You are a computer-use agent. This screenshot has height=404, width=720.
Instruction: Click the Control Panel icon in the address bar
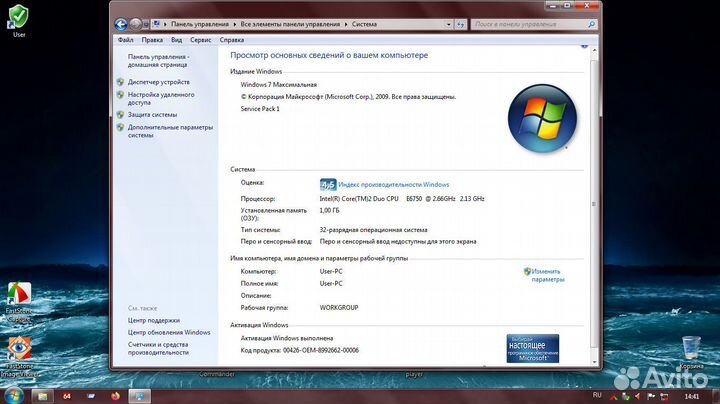[x=157, y=24]
